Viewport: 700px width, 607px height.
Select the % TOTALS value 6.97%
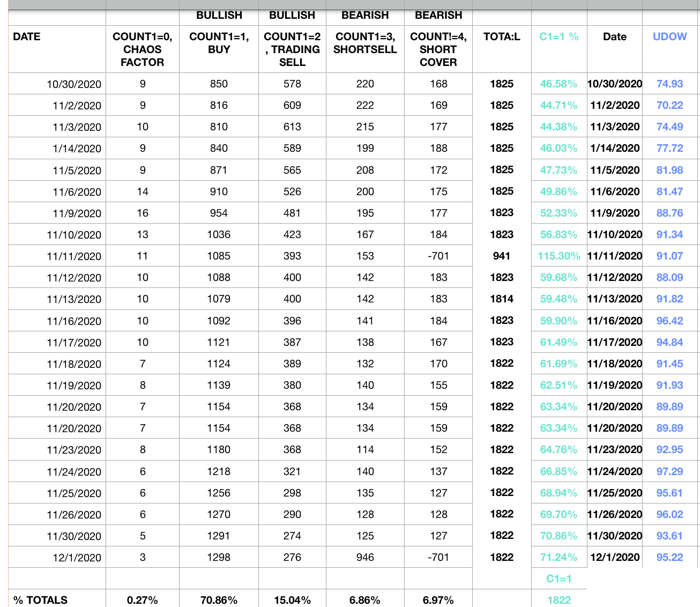coord(438,600)
